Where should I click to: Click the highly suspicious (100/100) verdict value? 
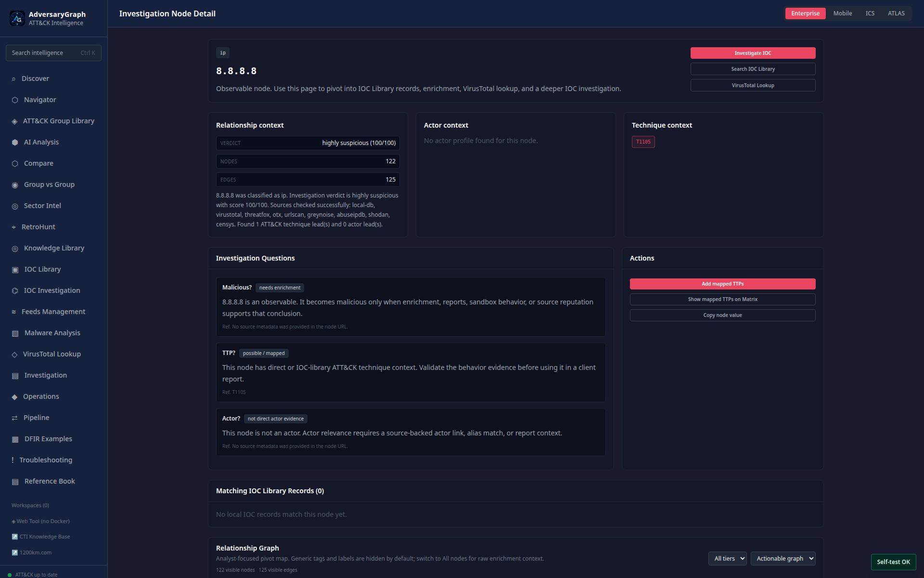pyautogui.click(x=359, y=143)
